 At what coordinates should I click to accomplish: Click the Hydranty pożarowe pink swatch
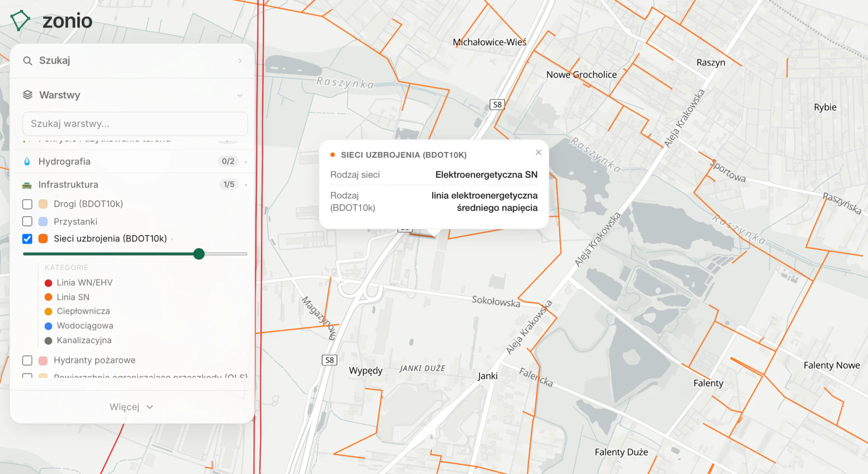coord(43,361)
